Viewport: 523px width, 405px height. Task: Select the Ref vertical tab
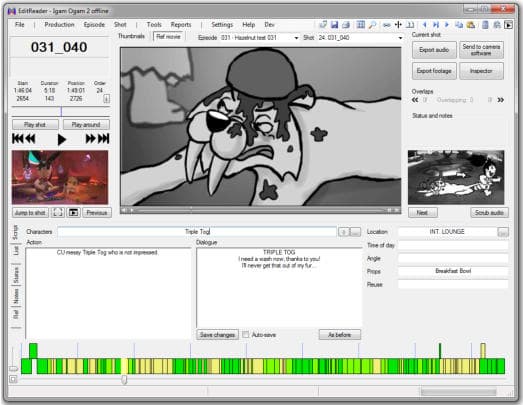pyautogui.click(x=15, y=314)
